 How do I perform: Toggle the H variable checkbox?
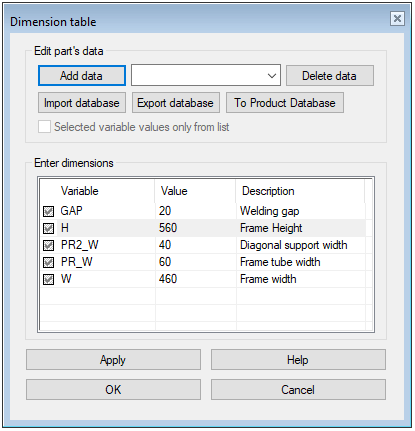tap(49, 228)
